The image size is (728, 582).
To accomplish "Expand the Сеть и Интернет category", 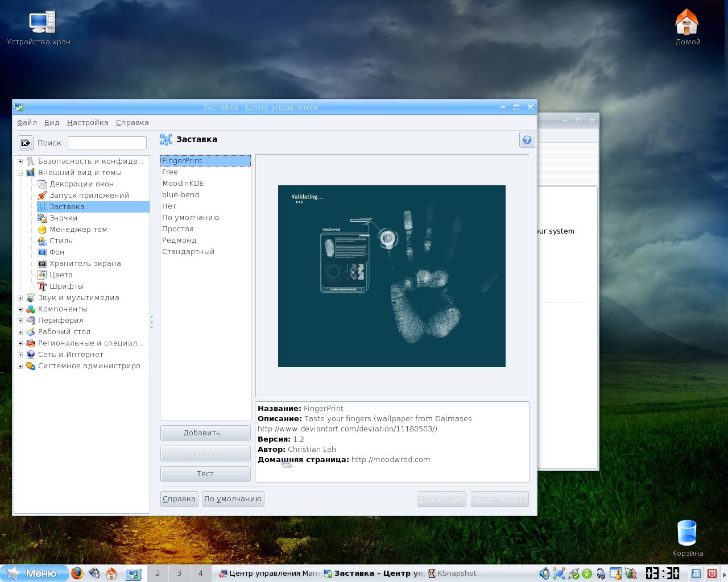I will [x=20, y=355].
